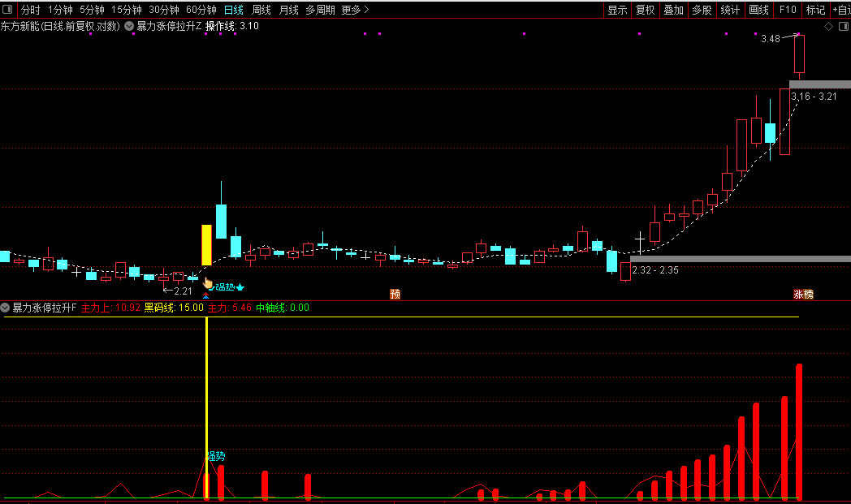Expand the 暴力涨停拉升F indicator dropdown
The width and height of the screenshot is (851, 504).
[x=5, y=308]
